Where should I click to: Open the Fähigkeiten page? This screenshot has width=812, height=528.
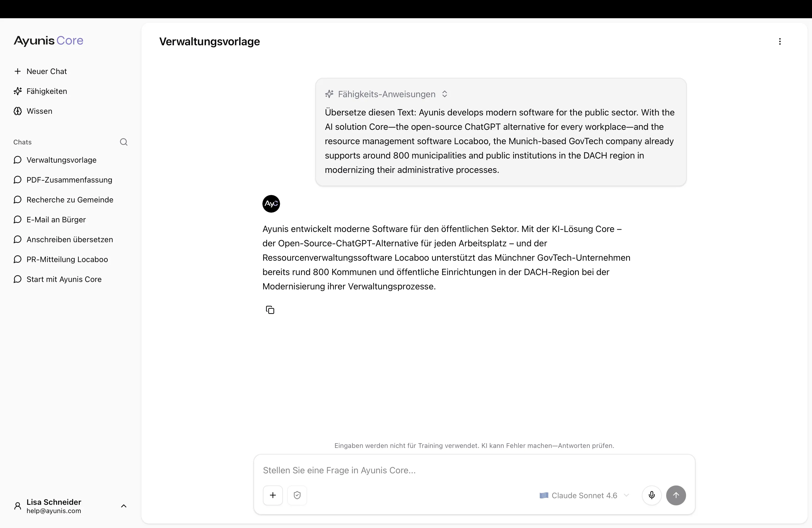pyautogui.click(x=46, y=91)
